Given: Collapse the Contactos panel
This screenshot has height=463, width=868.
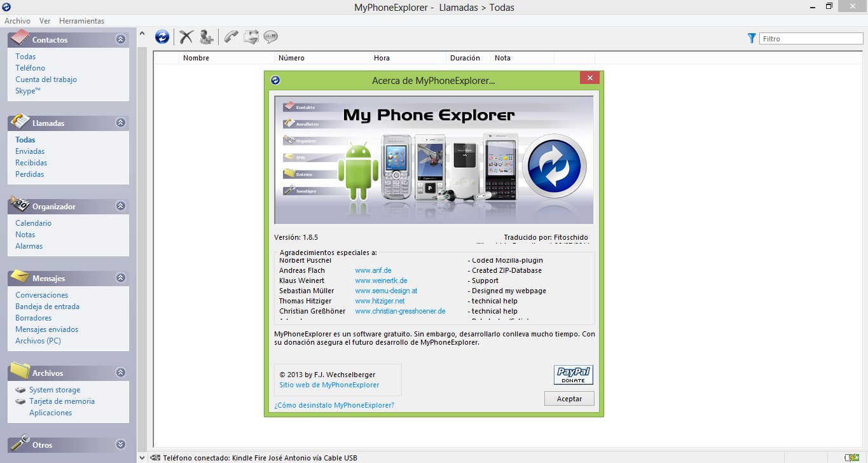Looking at the screenshot, I should click(121, 39).
